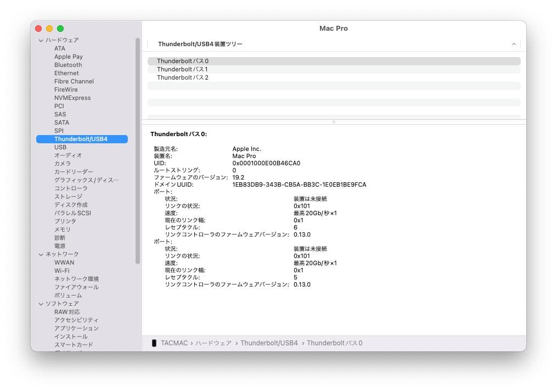
Task: Collapse the ハードウェア section
Action: [x=41, y=40]
